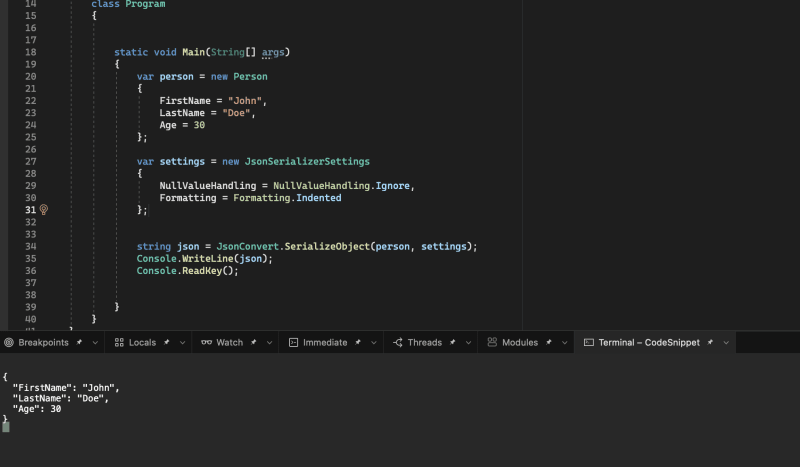This screenshot has height=467, width=800.
Task: Open the Threads pad dropdown chevron
Action: (x=468, y=343)
